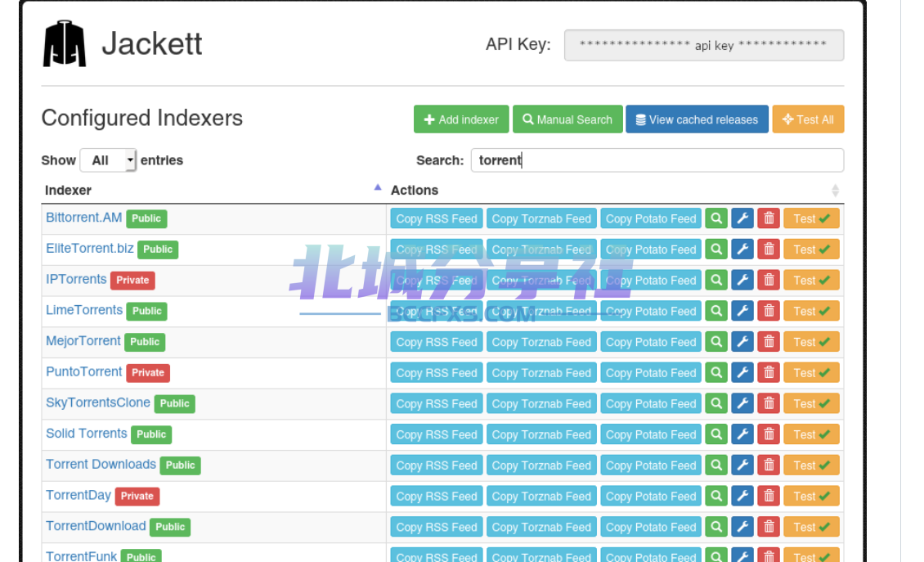Sort the table by Actions column
This screenshot has height=562, width=924.
pos(615,190)
